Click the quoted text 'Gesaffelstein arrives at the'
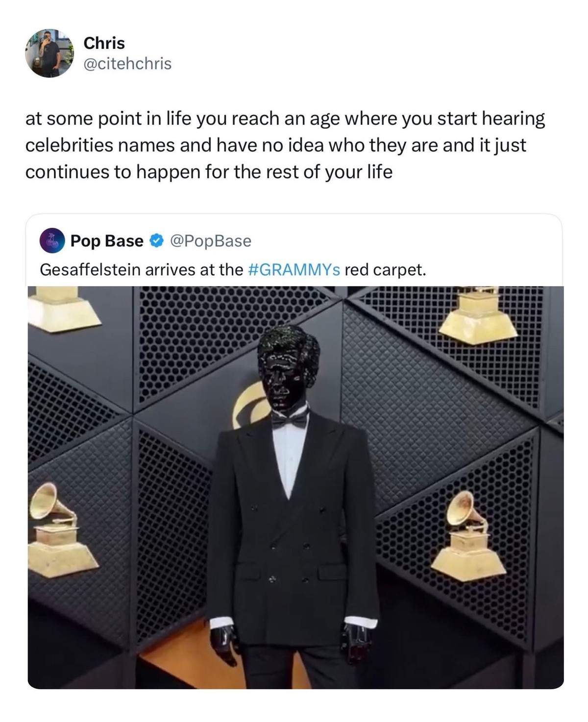 coord(141,270)
